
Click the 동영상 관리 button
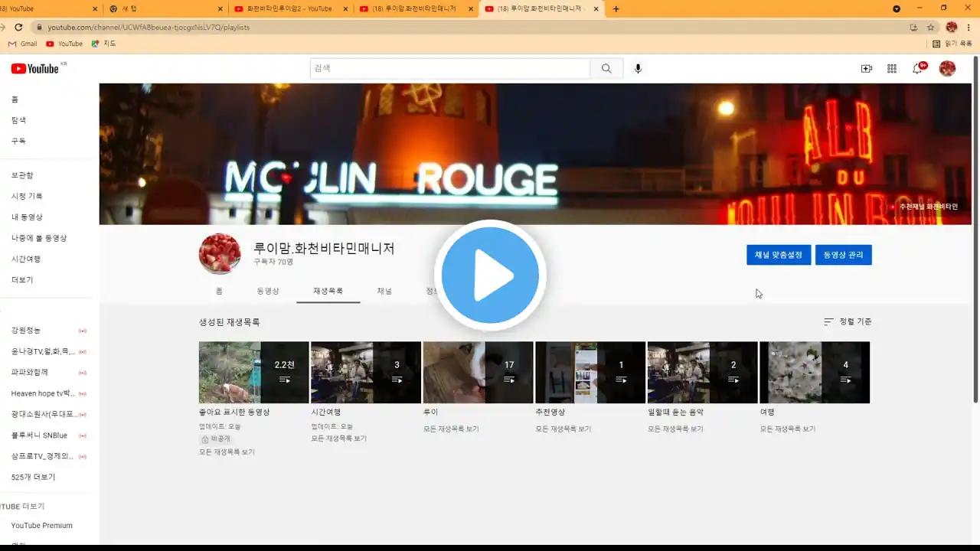click(844, 255)
